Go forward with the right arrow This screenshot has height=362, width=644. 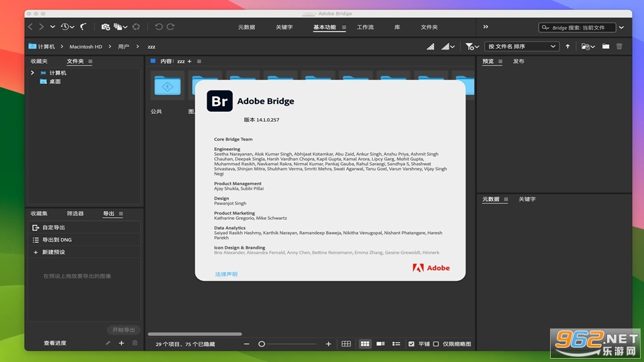(41, 27)
